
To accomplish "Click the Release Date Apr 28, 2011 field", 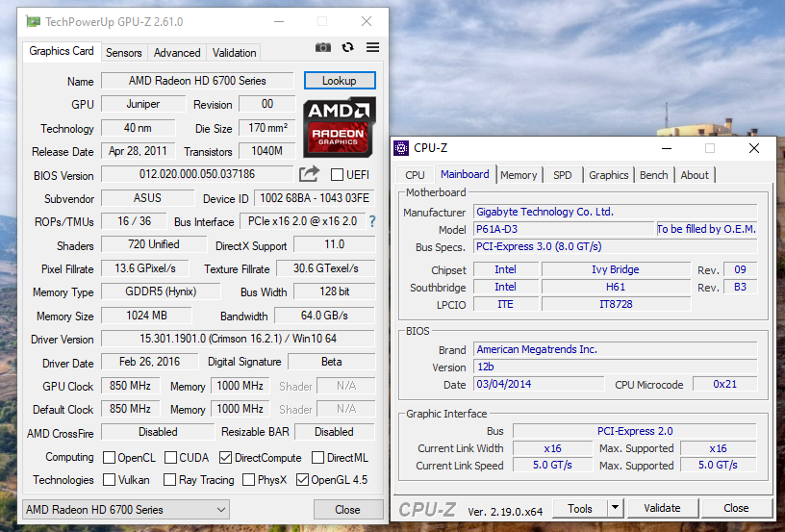I will pos(139,151).
